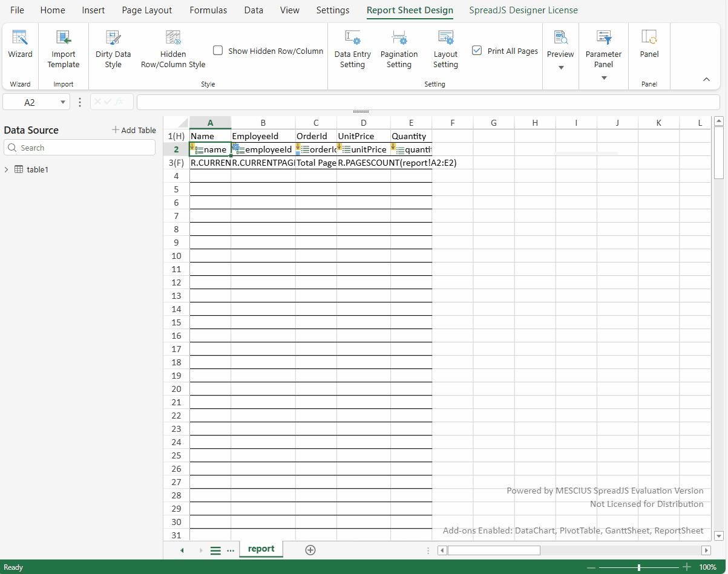Image resolution: width=728 pixels, height=574 pixels.
Task: Click the Import Template icon
Action: click(64, 38)
